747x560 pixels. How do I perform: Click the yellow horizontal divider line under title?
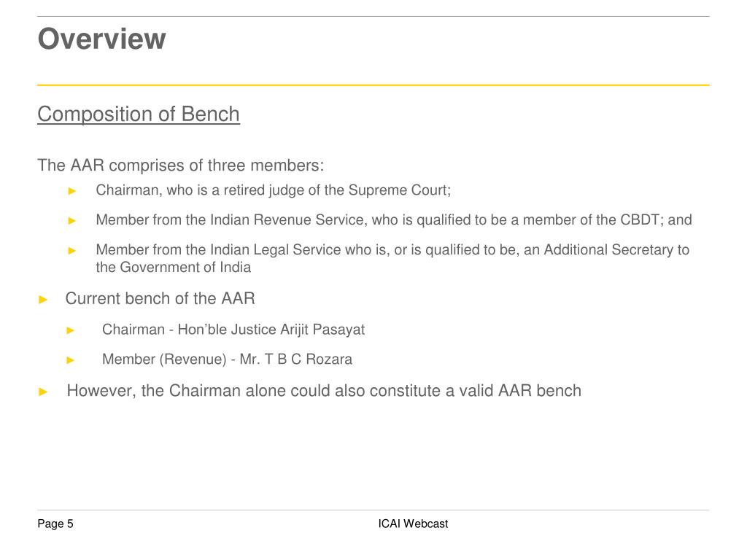(x=373, y=85)
